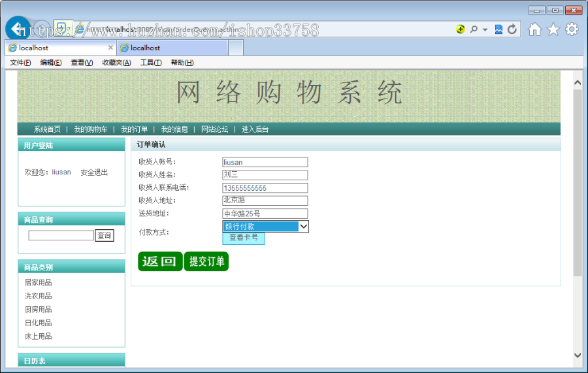588x373 pixels.
Task: Click the 查看卡号 button
Action: (x=244, y=238)
